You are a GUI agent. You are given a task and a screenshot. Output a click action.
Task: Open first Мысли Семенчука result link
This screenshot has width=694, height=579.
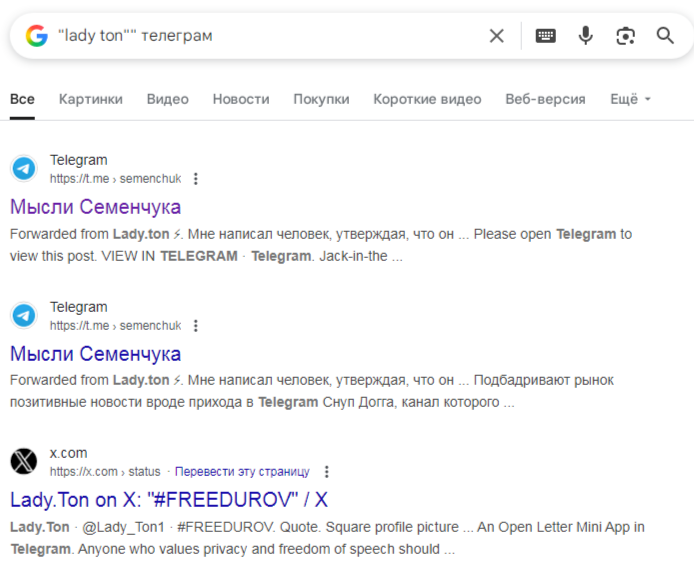(96, 207)
